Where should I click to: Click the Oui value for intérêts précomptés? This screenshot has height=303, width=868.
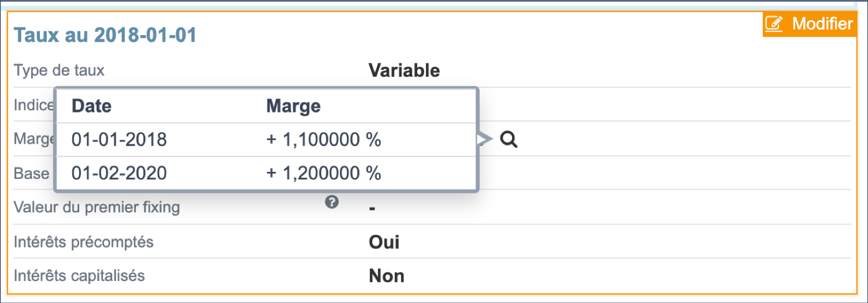pos(384,242)
